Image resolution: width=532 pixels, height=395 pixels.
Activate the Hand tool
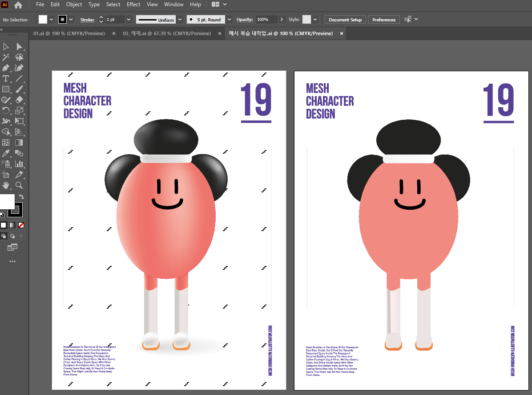[6, 185]
